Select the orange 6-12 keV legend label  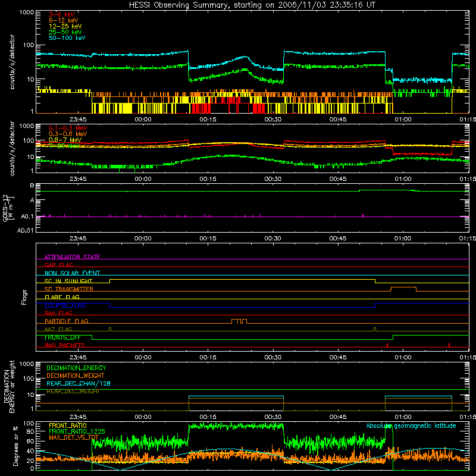point(64,20)
